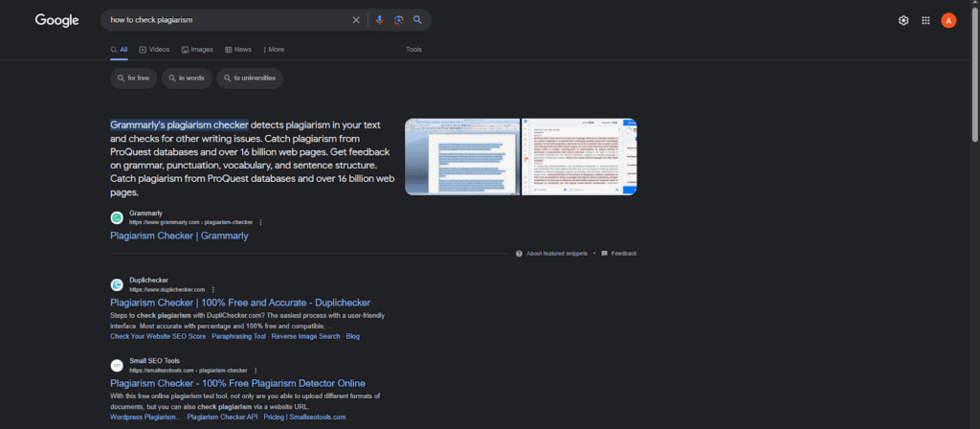Open Duplichecker 'Blog' sitelink
This screenshot has height=429, width=980.
pos(353,336)
